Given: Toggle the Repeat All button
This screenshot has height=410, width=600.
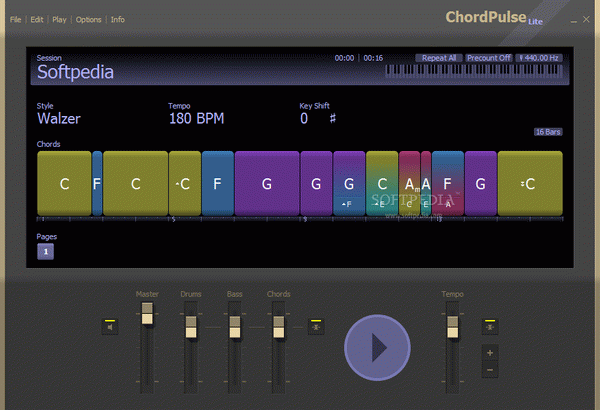Looking at the screenshot, I should point(439,58).
